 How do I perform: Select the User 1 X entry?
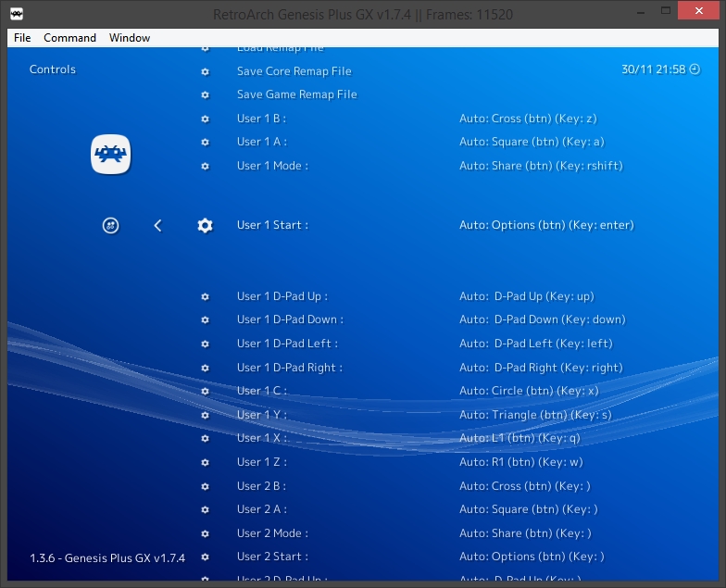pos(262,438)
